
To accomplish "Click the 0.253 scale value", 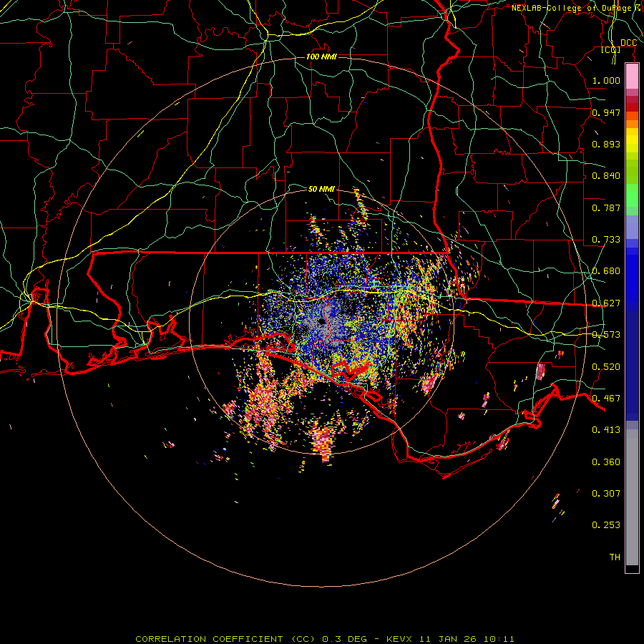I will [x=606, y=525].
